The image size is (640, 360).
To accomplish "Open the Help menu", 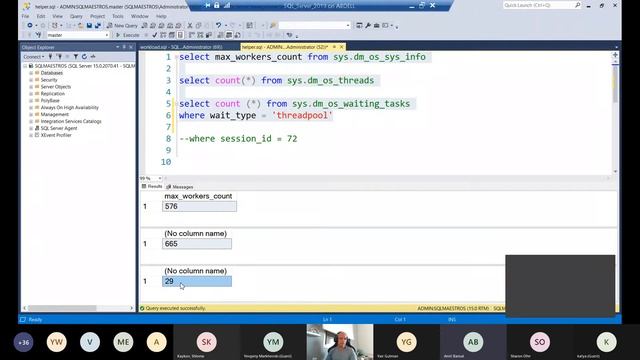I will tap(161, 16).
